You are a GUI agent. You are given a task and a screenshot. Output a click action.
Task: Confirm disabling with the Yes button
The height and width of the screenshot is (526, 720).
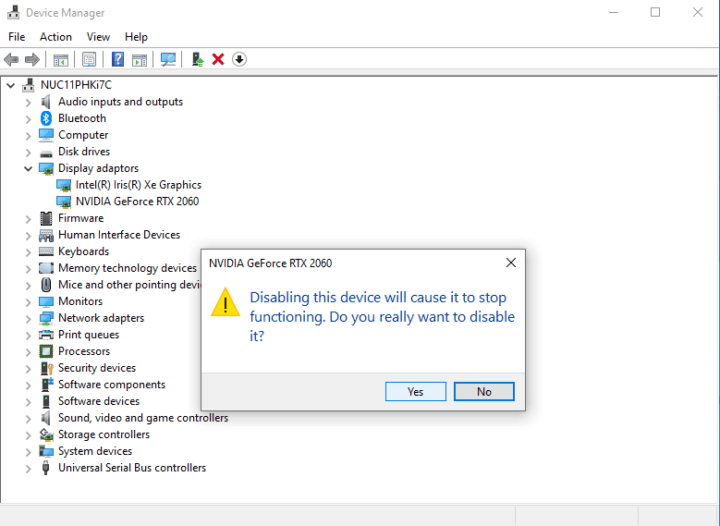pos(416,392)
